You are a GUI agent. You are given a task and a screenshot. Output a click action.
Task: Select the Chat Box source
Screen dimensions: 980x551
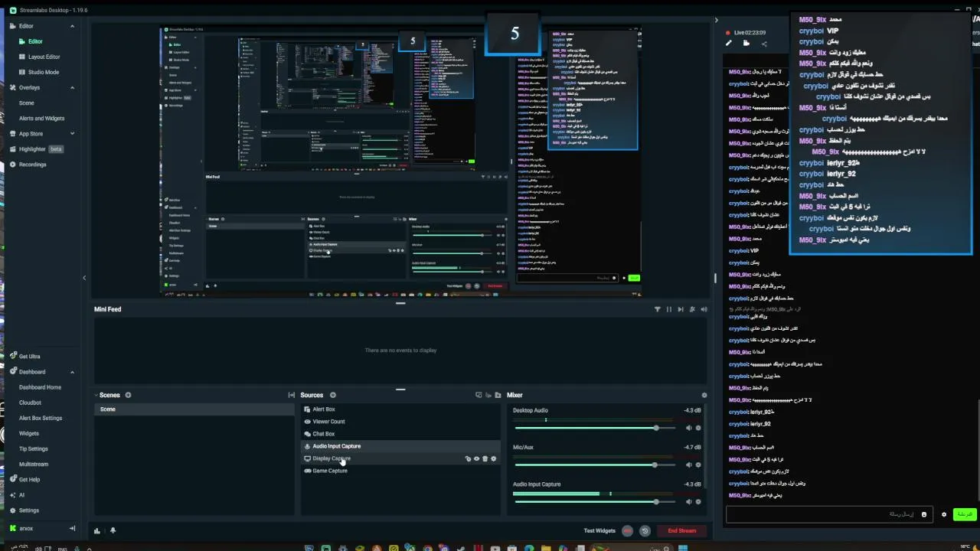401,434
